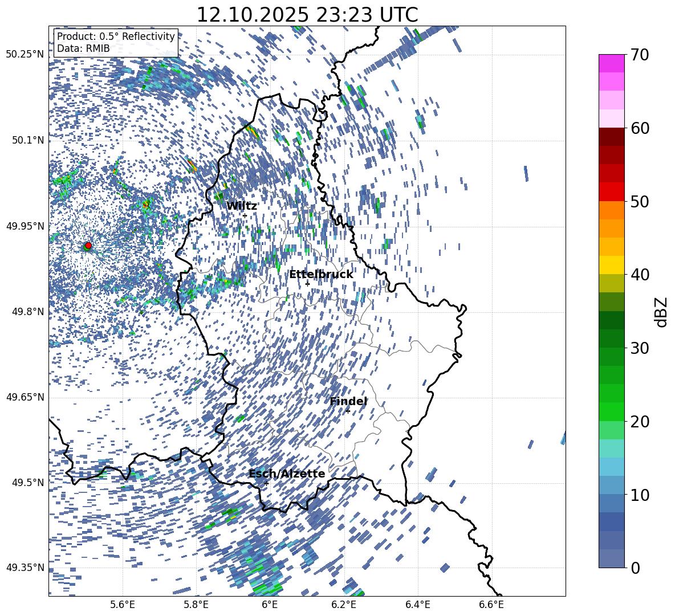Click the Esch/Alzette city label
Image resolution: width=675 pixels, height=616 pixels.
point(287,474)
